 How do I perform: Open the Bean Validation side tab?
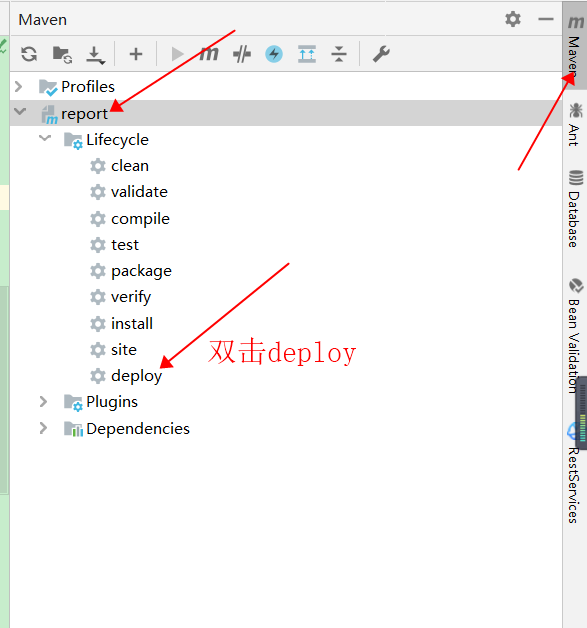[575, 336]
